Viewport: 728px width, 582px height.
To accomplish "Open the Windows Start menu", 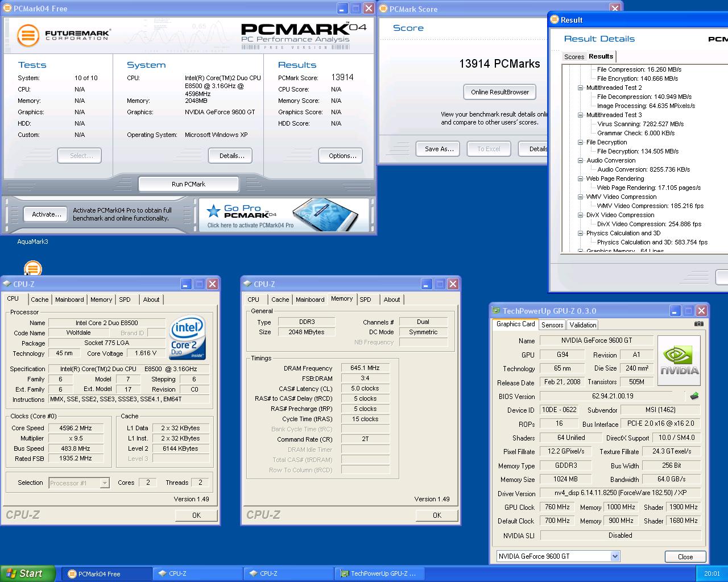I will 28,573.
